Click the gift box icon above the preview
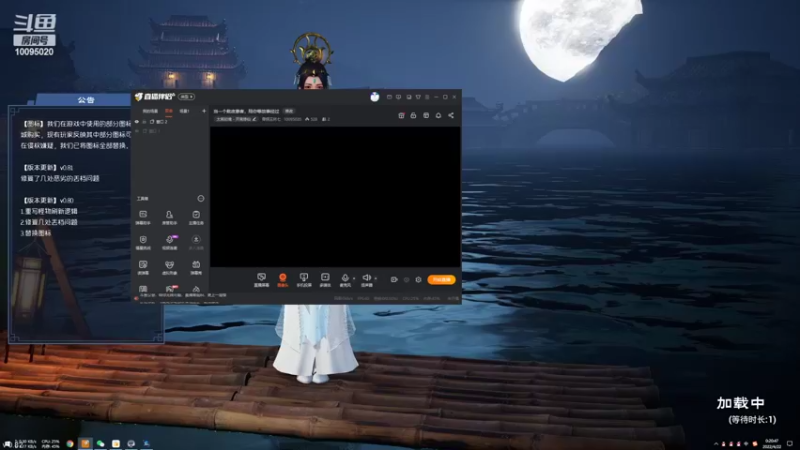The width and height of the screenshot is (800, 450). 401,115
